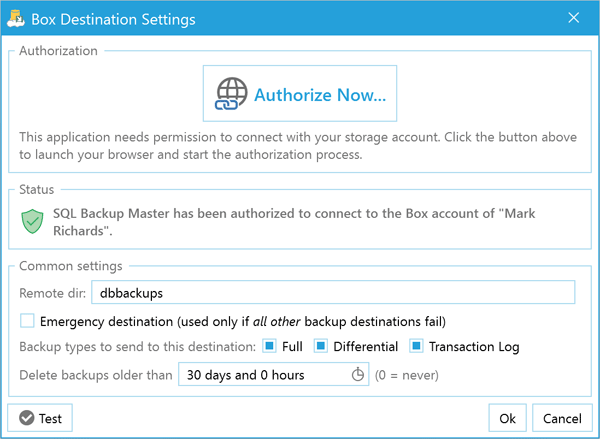Click the status message mentioning "Mark Richards"
600x439 pixels.
point(294,222)
